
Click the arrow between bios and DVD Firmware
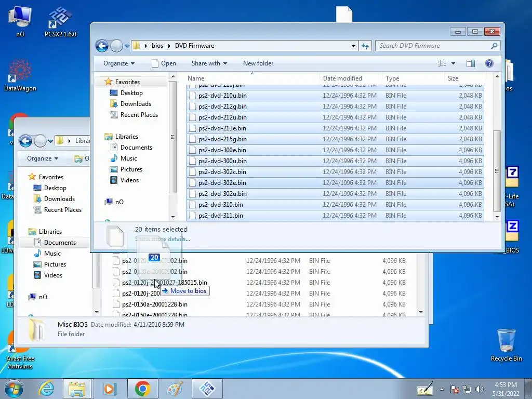(x=169, y=46)
